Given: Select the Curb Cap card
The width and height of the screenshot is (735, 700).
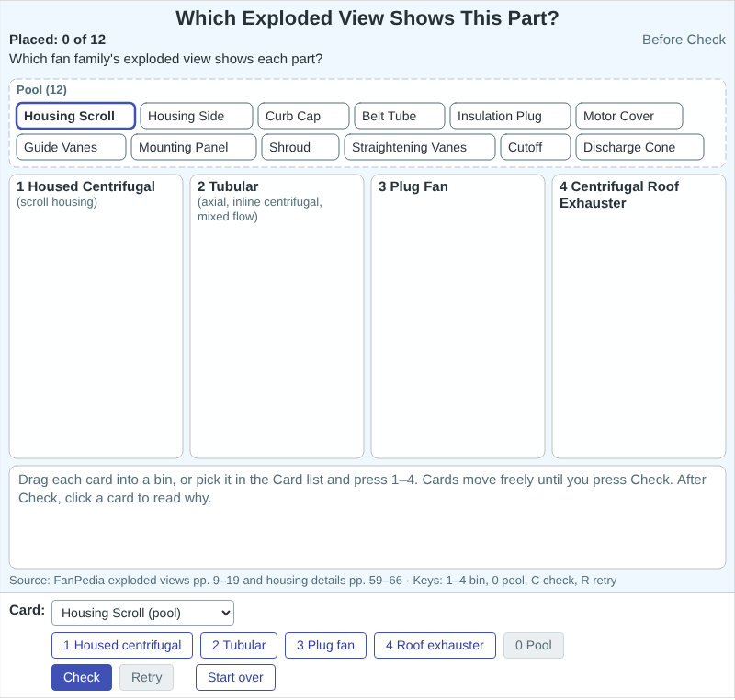Looking at the screenshot, I should point(303,116).
